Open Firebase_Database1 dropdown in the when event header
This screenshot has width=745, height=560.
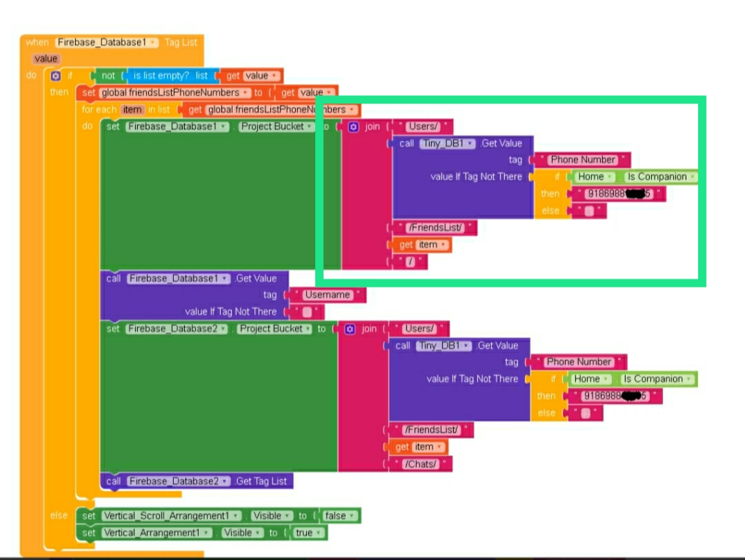point(107,42)
